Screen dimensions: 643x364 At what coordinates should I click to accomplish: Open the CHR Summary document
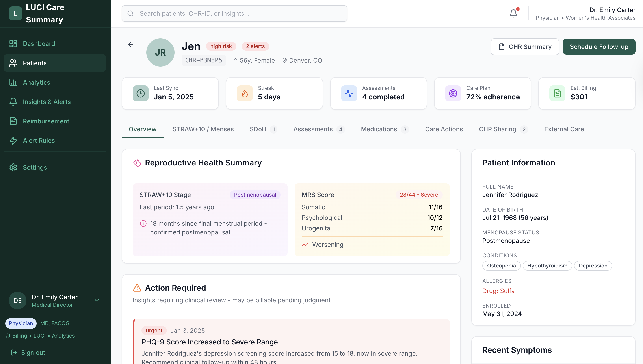click(x=524, y=46)
